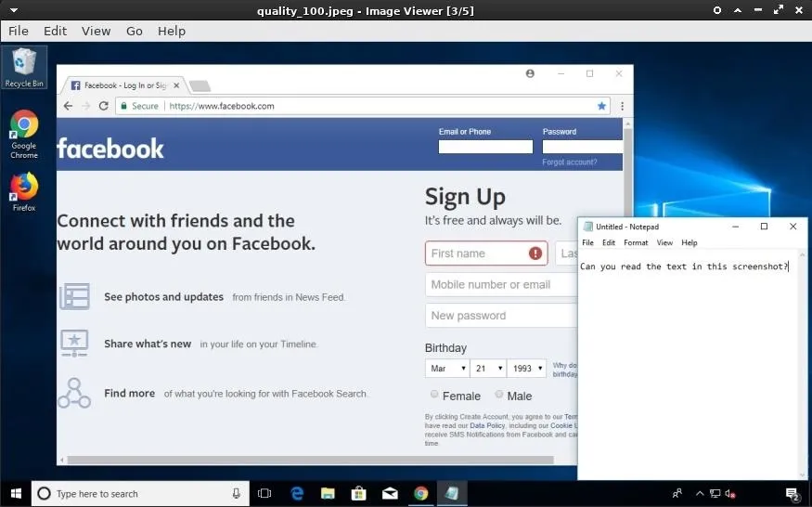Screen dimensions: 812x507
Task: Click the Windows Start button
Action: [16, 493]
